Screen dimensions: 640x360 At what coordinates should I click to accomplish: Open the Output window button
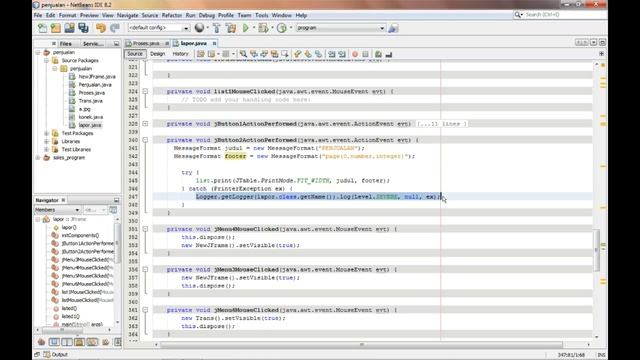(x=56, y=355)
